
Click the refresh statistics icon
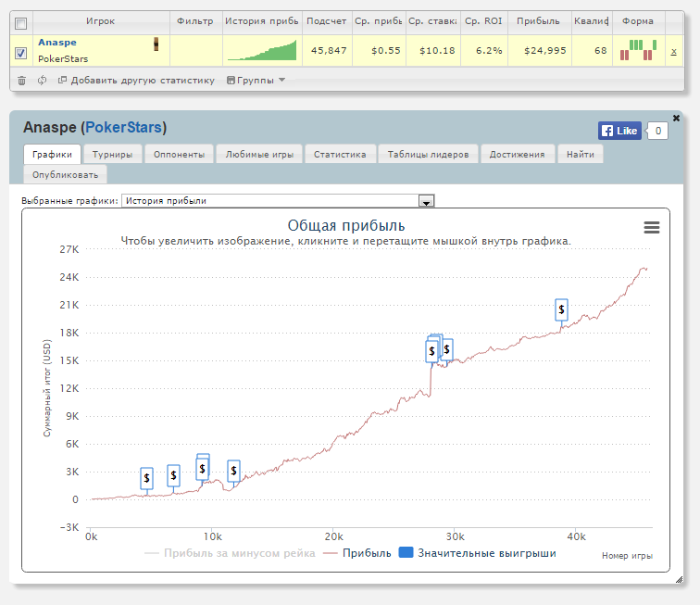point(42,81)
